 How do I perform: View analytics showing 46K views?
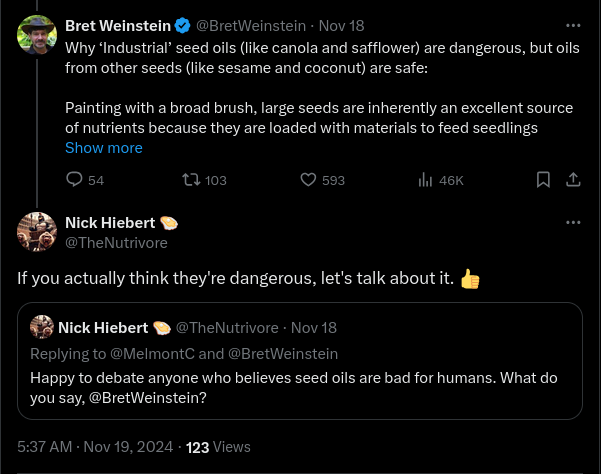pos(425,180)
